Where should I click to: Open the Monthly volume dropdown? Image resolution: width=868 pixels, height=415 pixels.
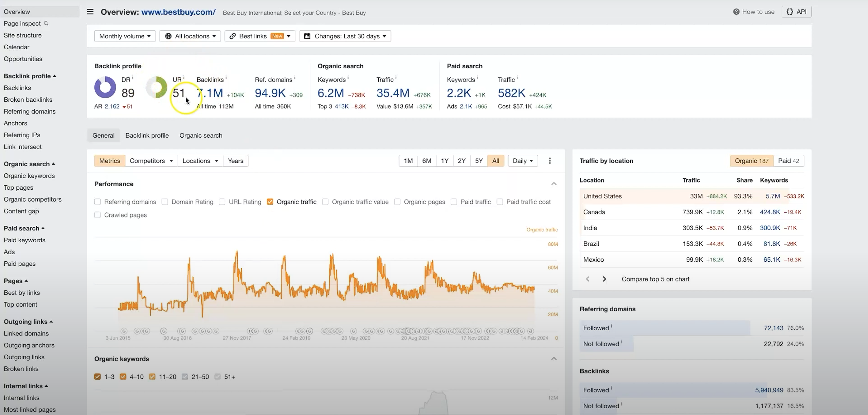pos(125,36)
